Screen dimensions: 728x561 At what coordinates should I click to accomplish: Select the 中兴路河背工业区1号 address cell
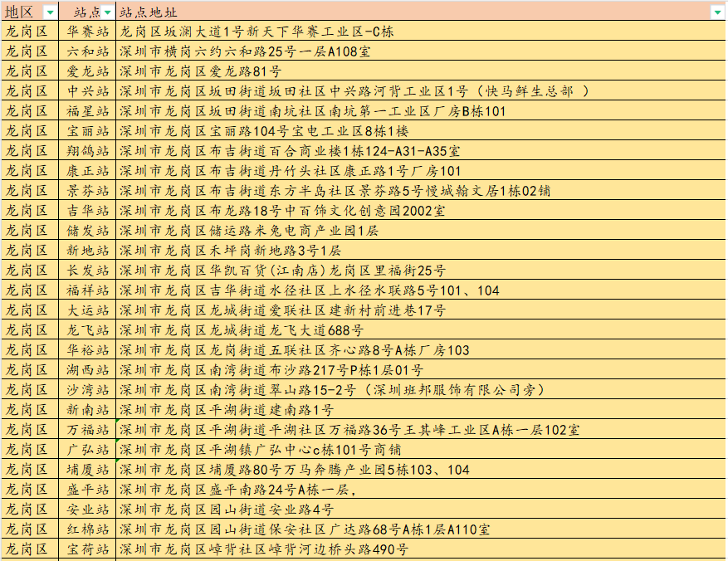pos(421,91)
